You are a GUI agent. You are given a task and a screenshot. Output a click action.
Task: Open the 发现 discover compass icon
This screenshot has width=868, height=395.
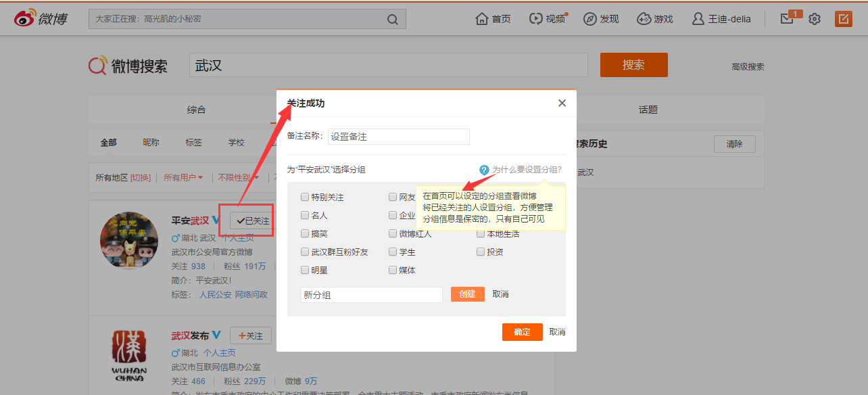point(590,19)
